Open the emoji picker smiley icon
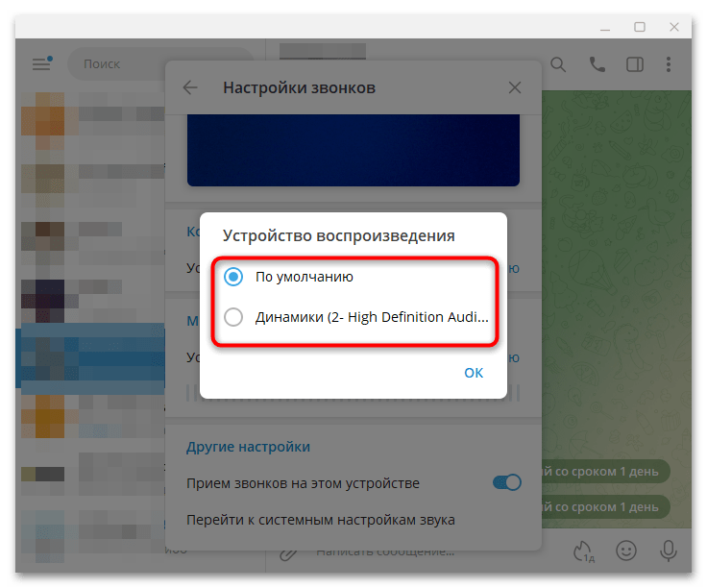This screenshot has height=588, width=707. pyautogui.click(x=626, y=551)
